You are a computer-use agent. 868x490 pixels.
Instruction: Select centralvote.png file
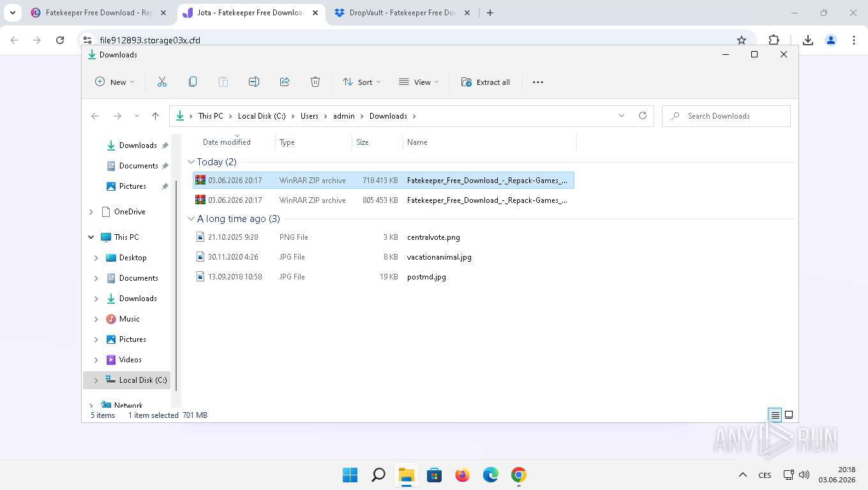pyautogui.click(x=384, y=237)
